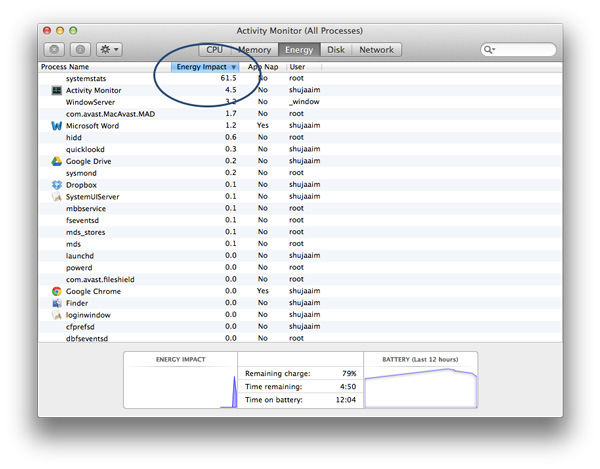
Task: Switch to the CPU tab
Action: click(x=214, y=50)
